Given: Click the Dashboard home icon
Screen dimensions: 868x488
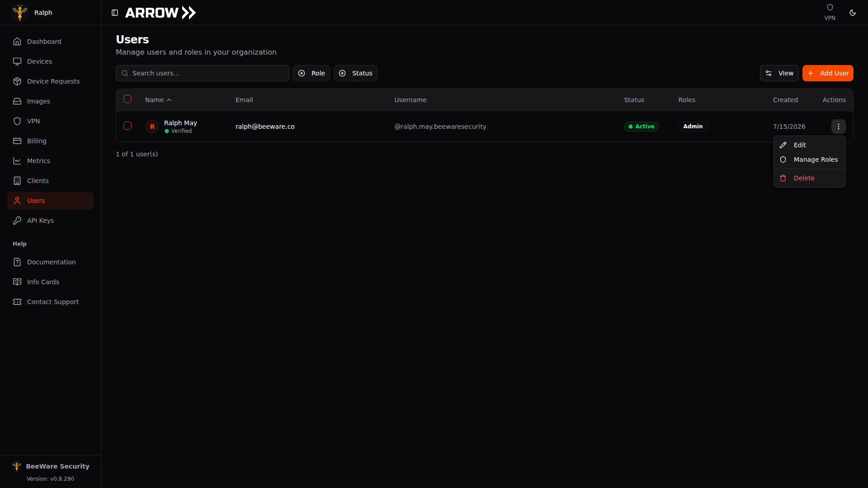Looking at the screenshot, I should click(17, 42).
